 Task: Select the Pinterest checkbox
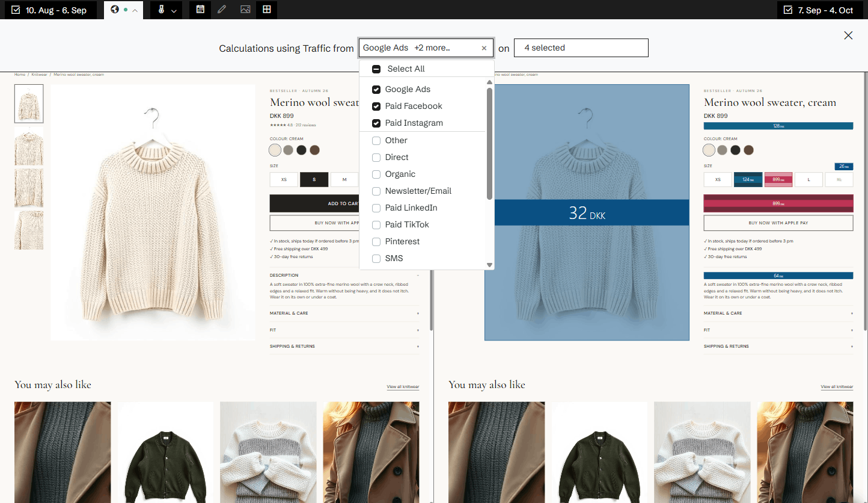[x=376, y=242]
